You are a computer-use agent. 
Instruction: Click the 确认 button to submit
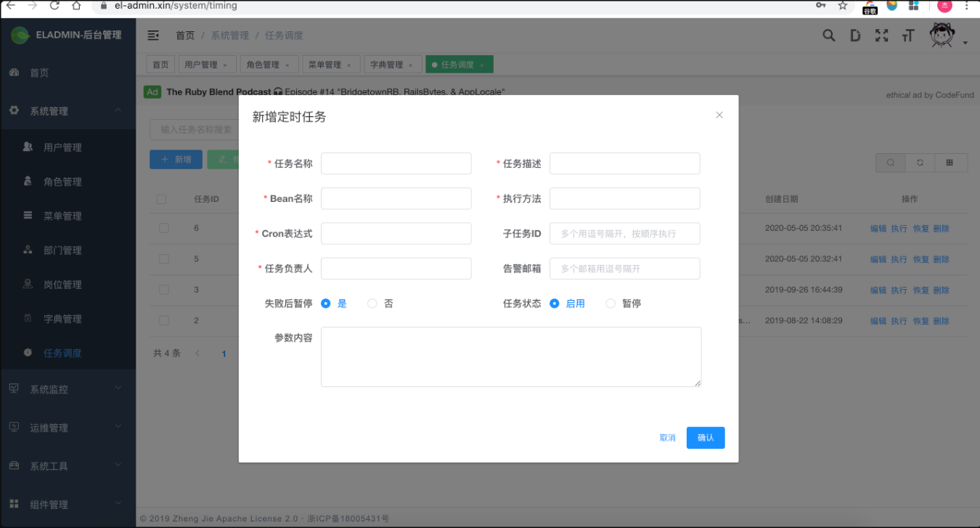point(704,437)
